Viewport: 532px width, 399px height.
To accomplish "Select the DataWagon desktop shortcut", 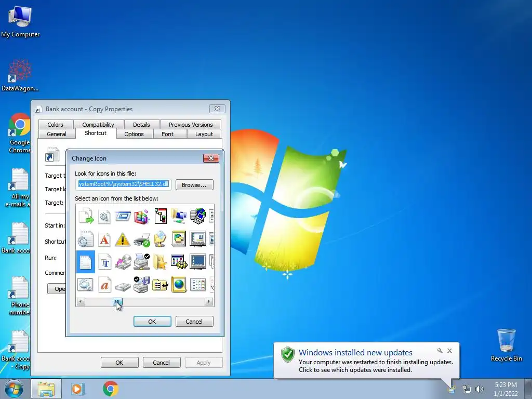I will (20, 75).
